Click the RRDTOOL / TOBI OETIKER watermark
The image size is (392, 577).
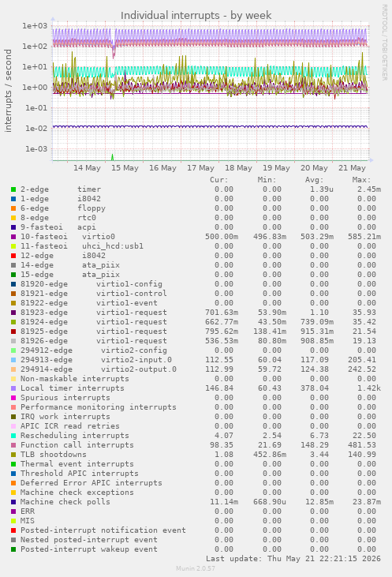[x=384, y=43]
